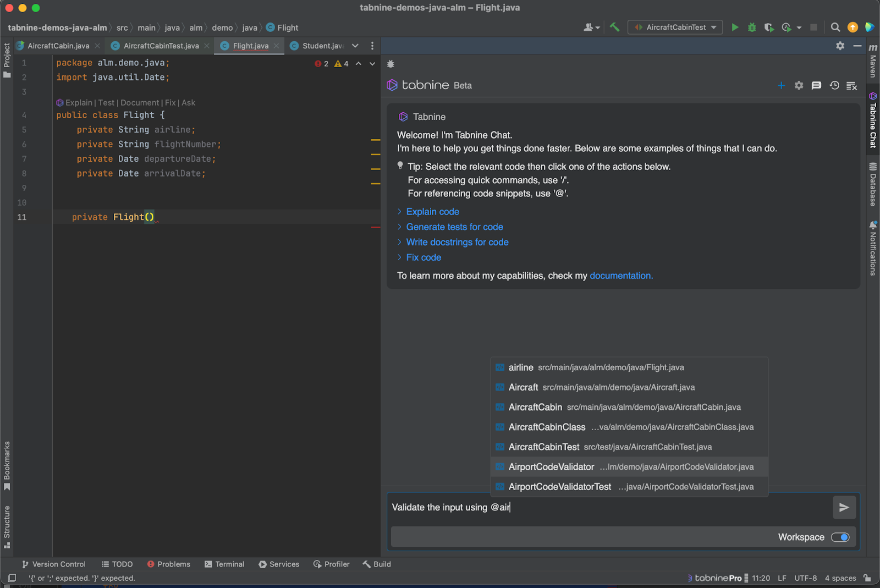Click the green Run button
This screenshot has width=880, height=588.
point(735,28)
